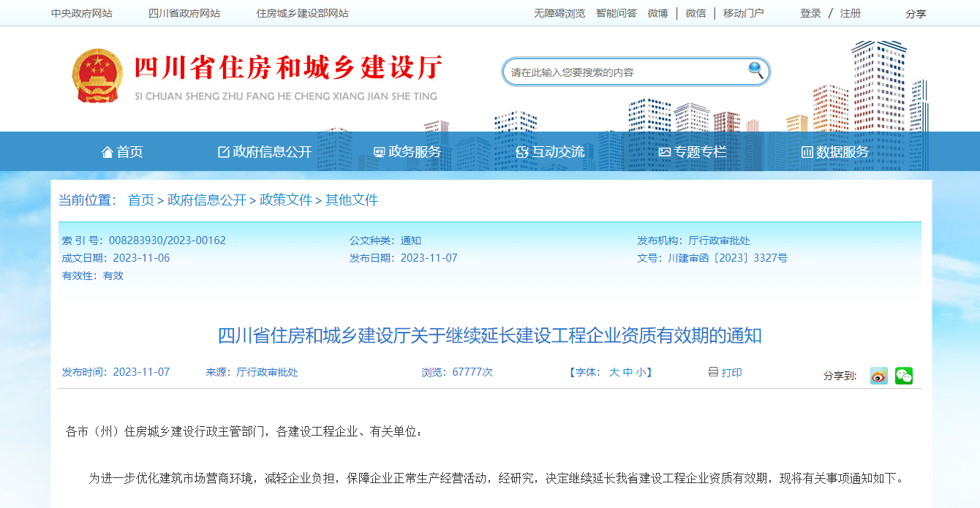This screenshot has height=508, width=980.
Task: Open the 互动交流 navigation item
Action: (x=550, y=152)
